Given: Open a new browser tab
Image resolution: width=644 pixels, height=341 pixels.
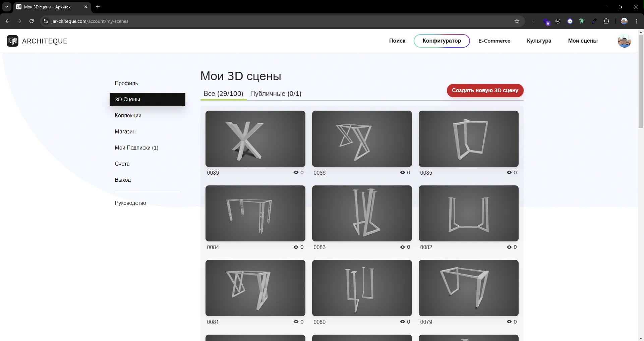Looking at the screenshot, I should click(x=98, y=7).
